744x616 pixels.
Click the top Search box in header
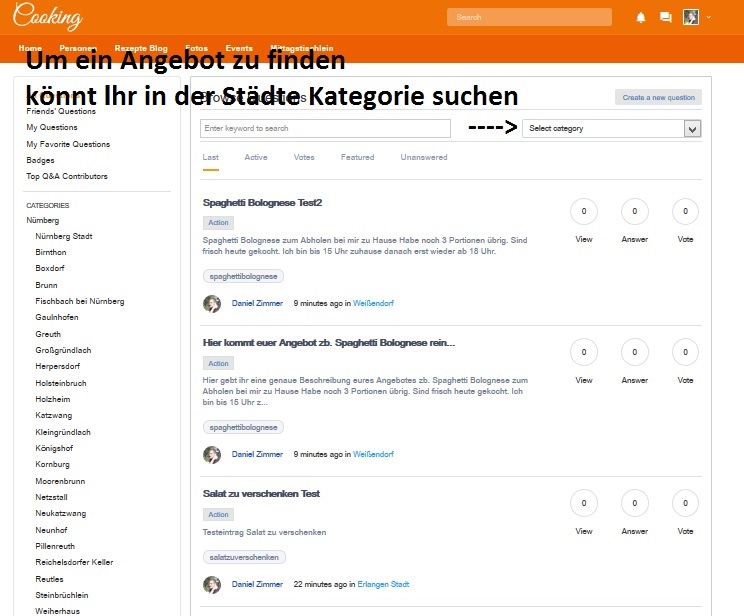(x=529, y=17)
